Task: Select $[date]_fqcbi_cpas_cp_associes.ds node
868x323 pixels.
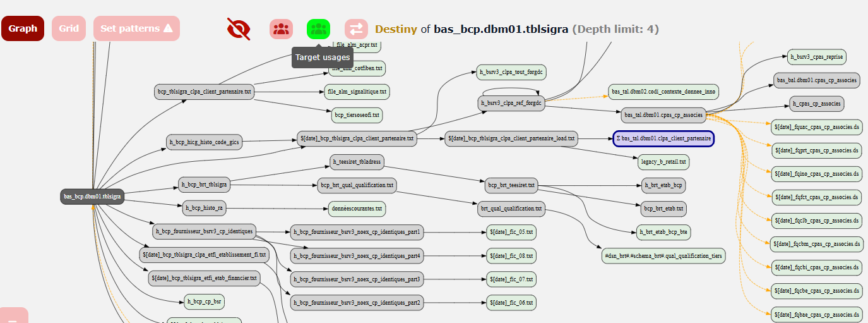Action: 817,267
